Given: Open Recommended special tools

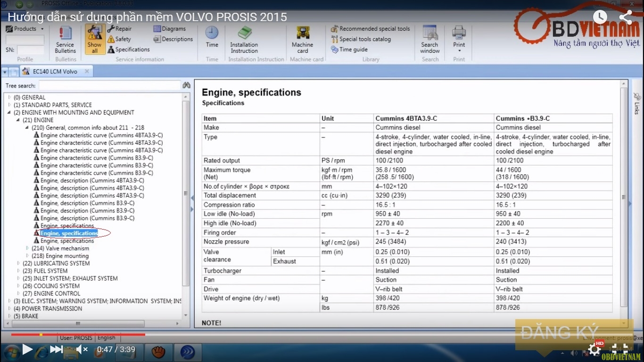Looking at the screenshot, I should 371,29.
